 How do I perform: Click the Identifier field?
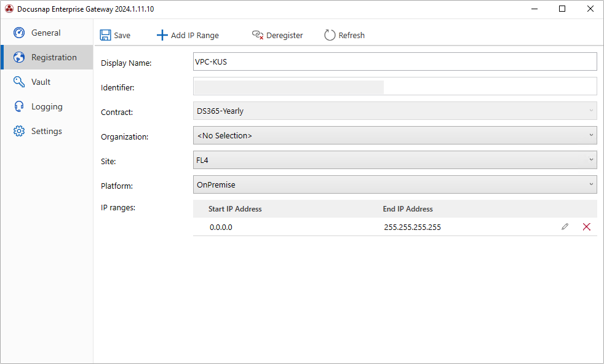[395, 86]
